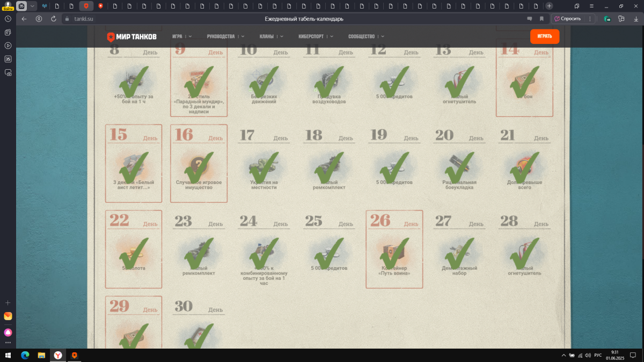Open the collections icon in sidebar
This screenshot has height=362, width=644.
pyautogui.click(x=8, y=32)
